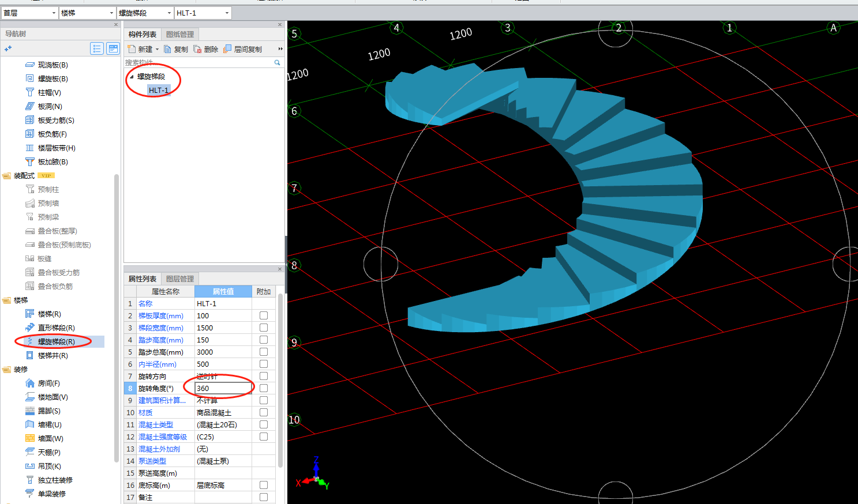
Task: Click the 删除 button
Action: pos(206,49)
